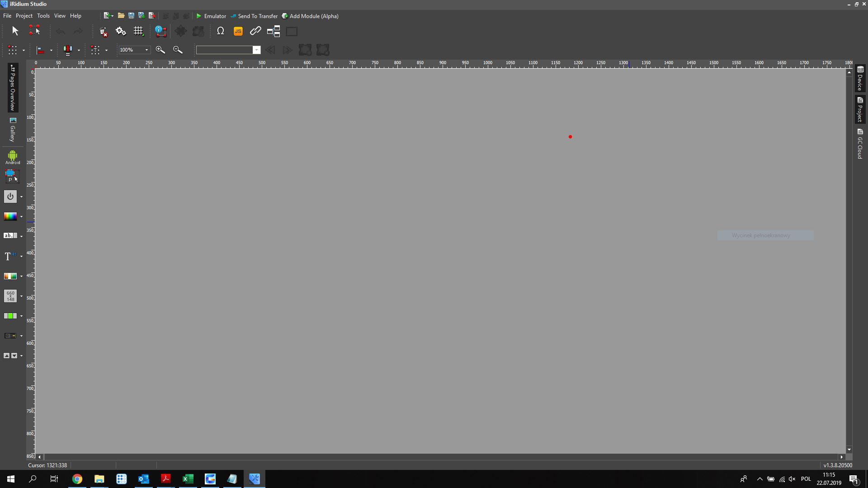This screenshot has height=488, width=868.
Task: Open the Omega special characters tool
Action: pyautogui.click(x=221, y=31)
